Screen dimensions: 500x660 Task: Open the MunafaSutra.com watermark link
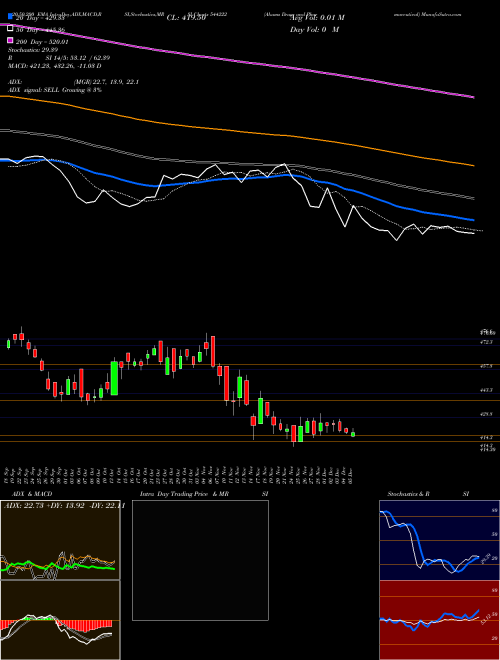443,14
